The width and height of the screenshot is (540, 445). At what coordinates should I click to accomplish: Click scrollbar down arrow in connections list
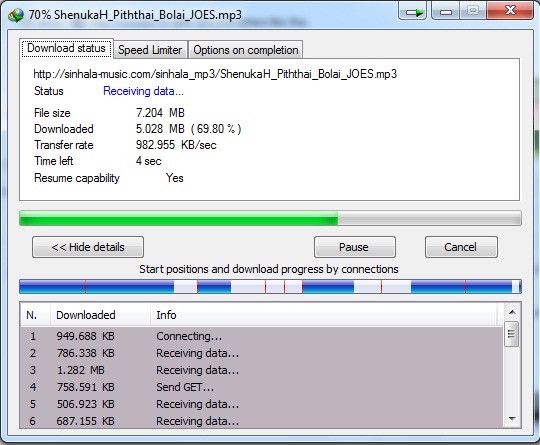pyautogui.click(x=512, y=419)
